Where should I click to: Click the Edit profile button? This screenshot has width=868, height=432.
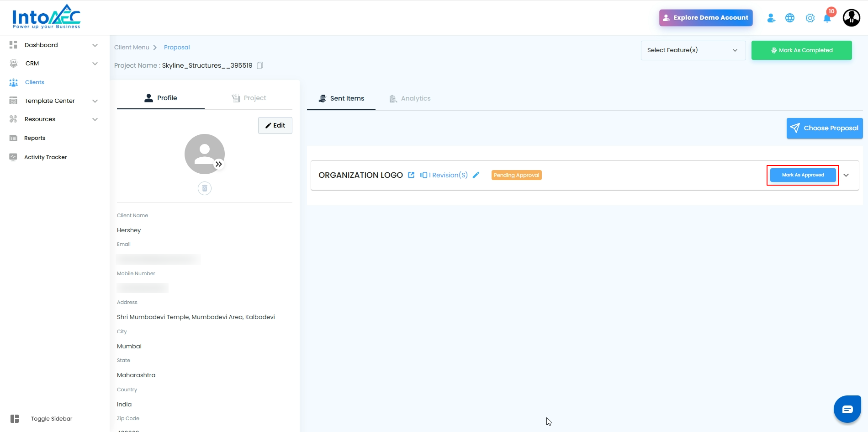click(x=275, y=125)
